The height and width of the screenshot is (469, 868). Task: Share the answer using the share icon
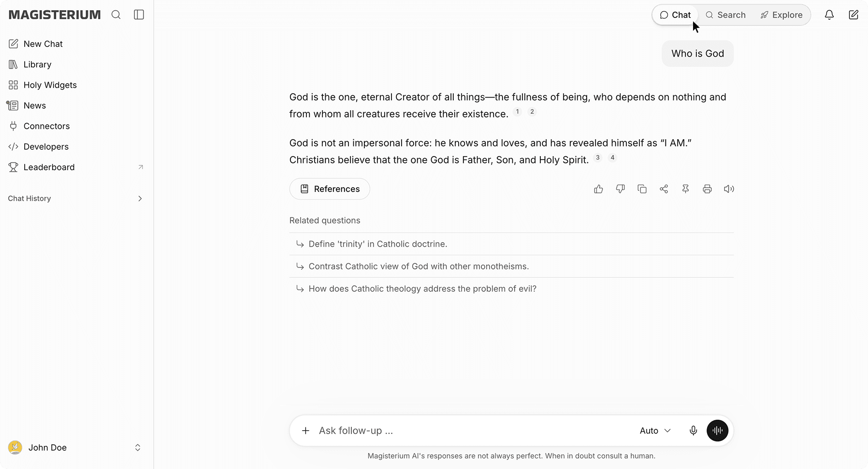[x=664, y=189]
